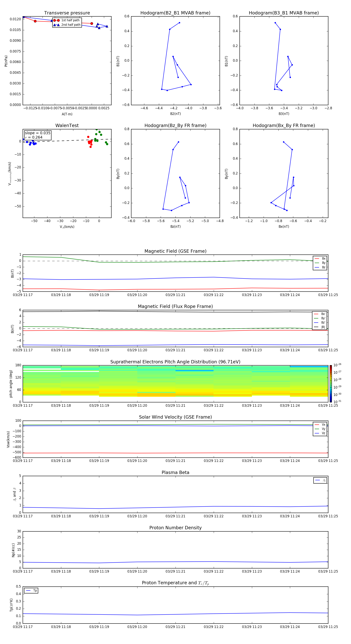The height and width of the screenshot is (644, 351).
Task: Click the 'Transverse pressure' plot title
Action: click(67, 13)
